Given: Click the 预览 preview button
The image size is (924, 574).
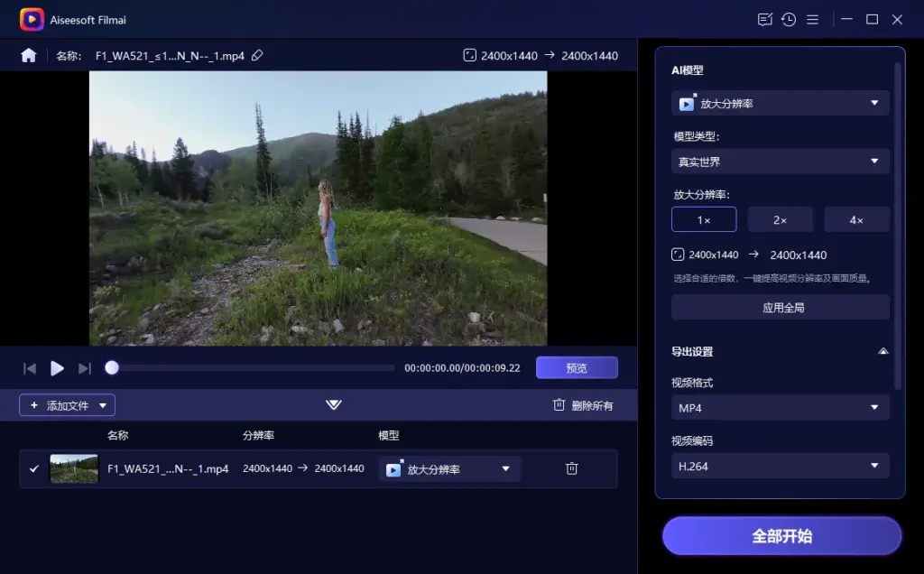Looking at the screenshot, I should (x=577, y=367).
